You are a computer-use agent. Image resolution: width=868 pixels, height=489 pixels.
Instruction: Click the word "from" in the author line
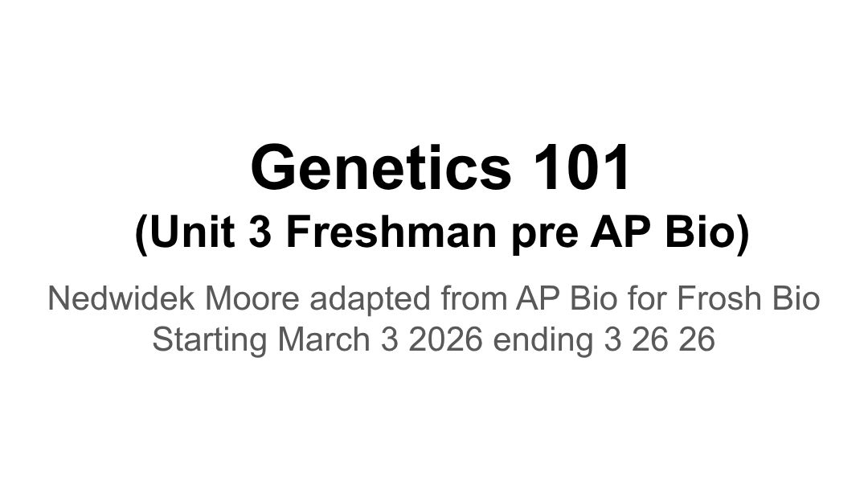point(474,298)
